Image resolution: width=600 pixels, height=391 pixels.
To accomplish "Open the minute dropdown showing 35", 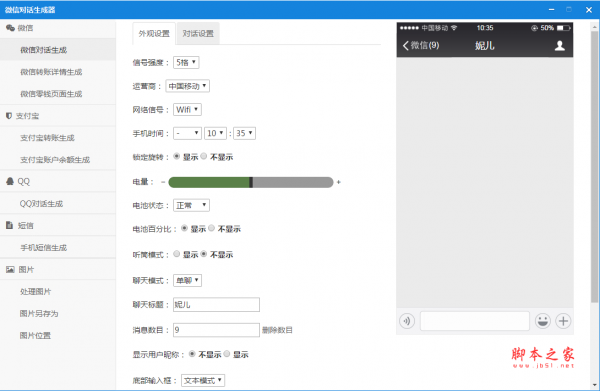I will pyautogui.click(x=245, y=133).
